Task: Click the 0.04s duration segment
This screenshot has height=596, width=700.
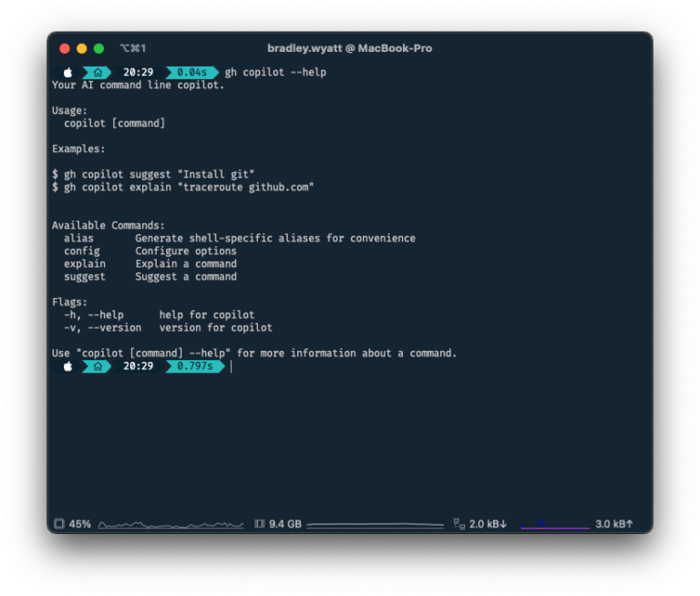Action: [x=192, y=72]
